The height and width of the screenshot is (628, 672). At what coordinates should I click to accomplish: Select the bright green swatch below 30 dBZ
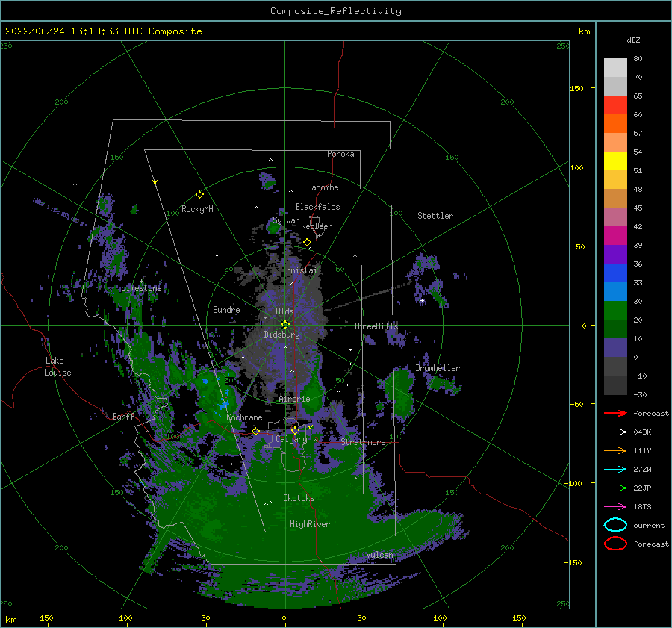click(615, 310)
